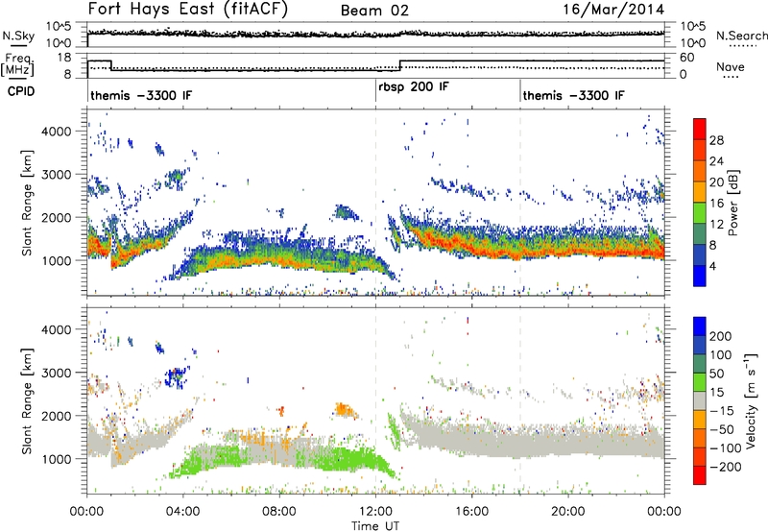
Task: Pick the bright green segment of velocity colorbar
Action: click(700, 382)
